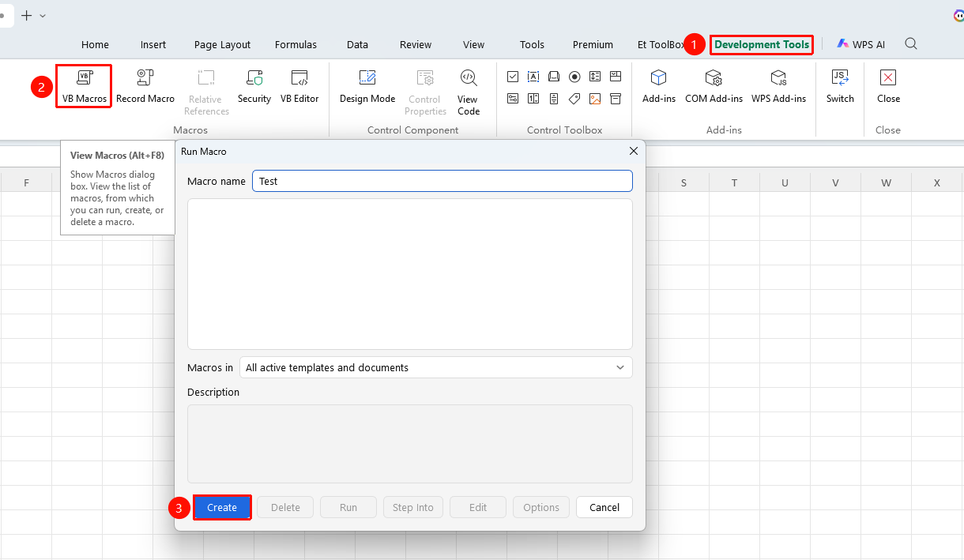Screen dimensions: 964x560
Task: Open the Add-ins manager
Action: pyautogui.click(x=659, y=86)
